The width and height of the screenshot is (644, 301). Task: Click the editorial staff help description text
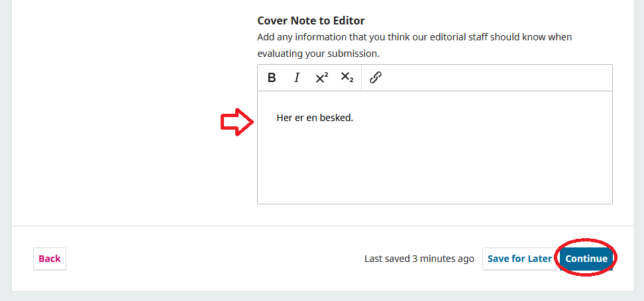coord(414,37)
